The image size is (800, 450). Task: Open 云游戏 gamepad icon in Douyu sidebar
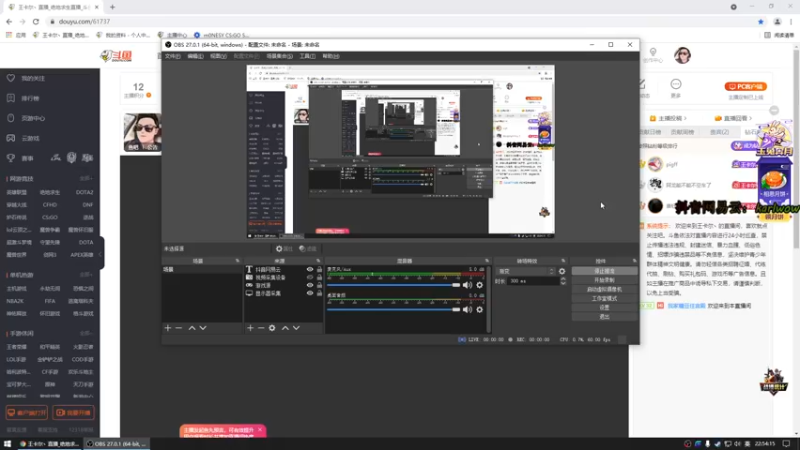pos(11,138)
